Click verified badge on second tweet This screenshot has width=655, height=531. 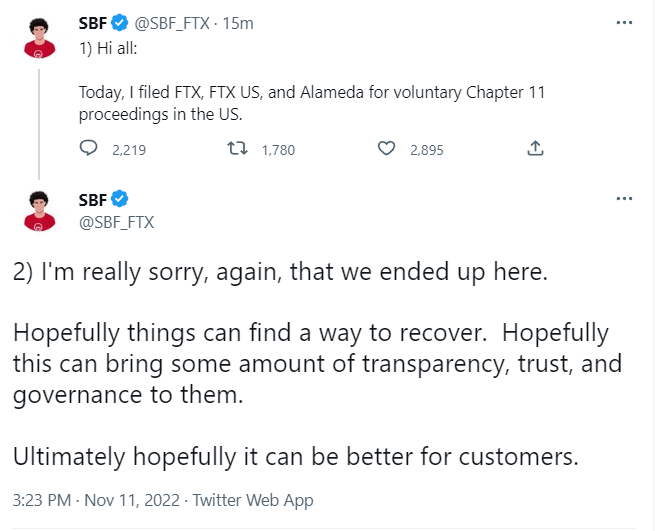[x=120, y=198]
